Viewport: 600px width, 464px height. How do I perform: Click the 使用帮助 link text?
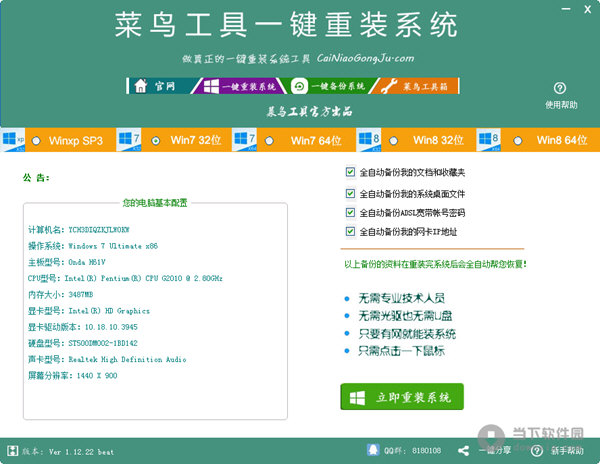pos(561,105)
